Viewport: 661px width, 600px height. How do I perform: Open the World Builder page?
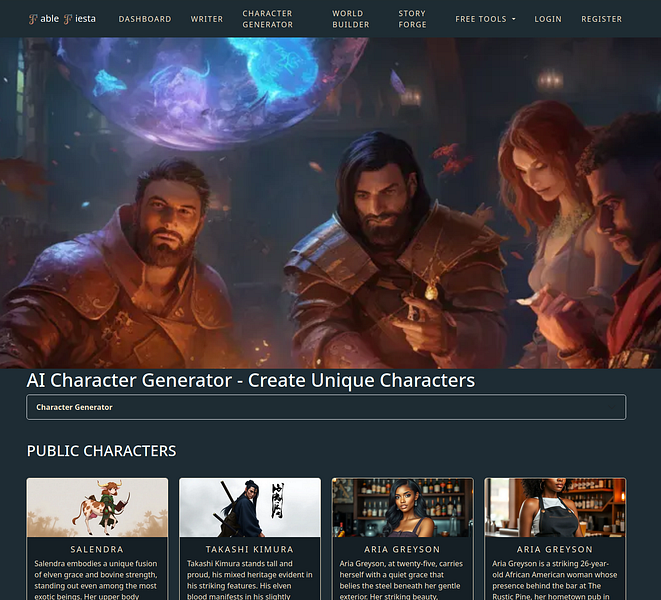(x=351, y=19)
